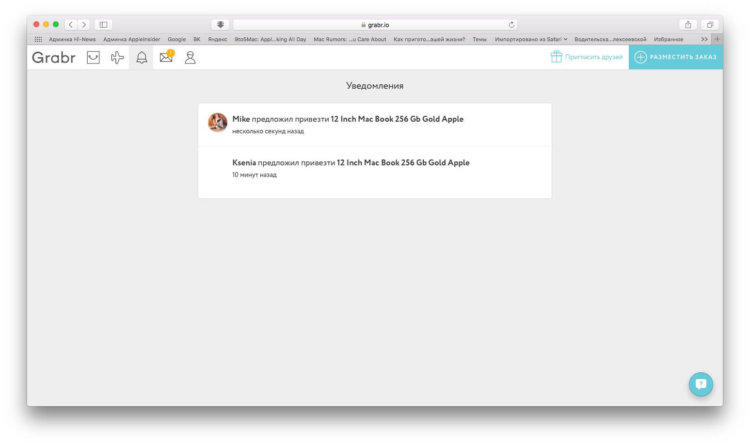Open the chat support bubble
The height and width of the screenshot is (445, 750).
[701, 384]
